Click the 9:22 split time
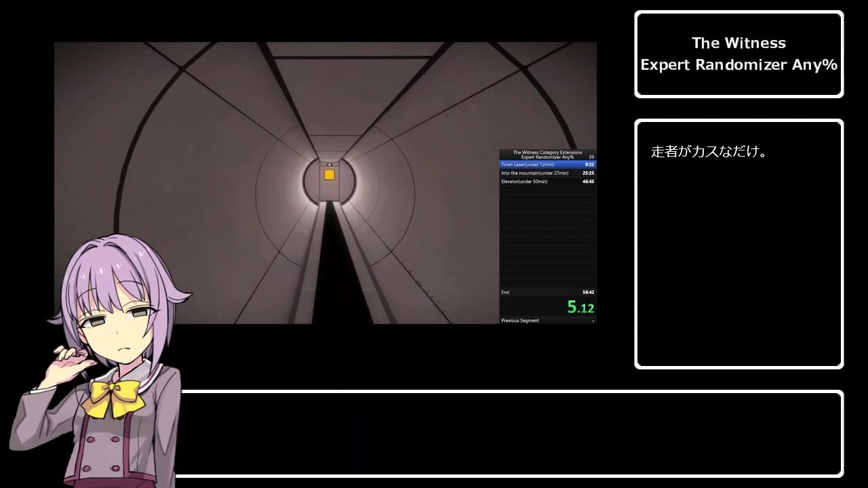This screenshot has height=488, width=868. coord(589,165)
